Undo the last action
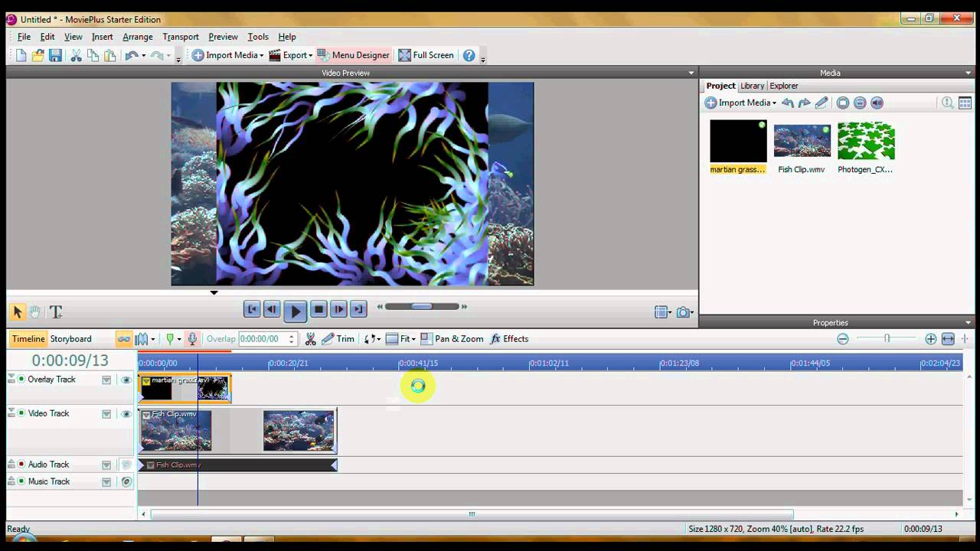Screen dimensions: 980x551 [132, 55]
